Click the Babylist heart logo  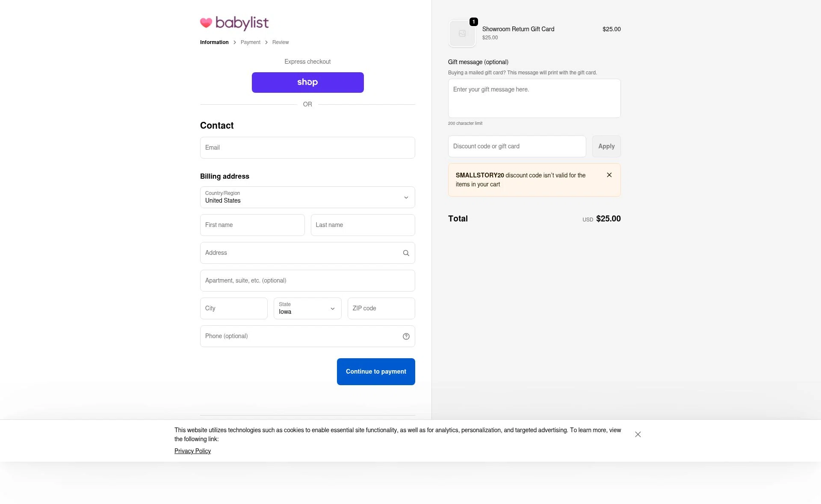pyautogui.click(x=206, y=23)
